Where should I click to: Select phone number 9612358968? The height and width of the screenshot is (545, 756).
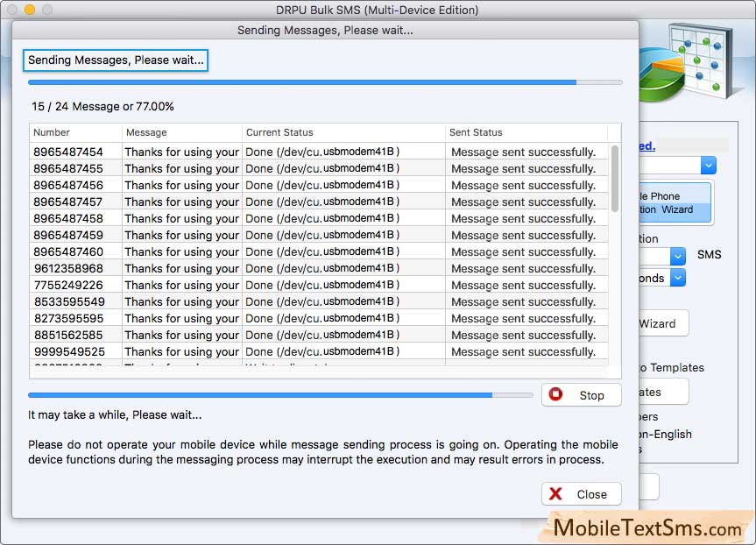point(68,268)
